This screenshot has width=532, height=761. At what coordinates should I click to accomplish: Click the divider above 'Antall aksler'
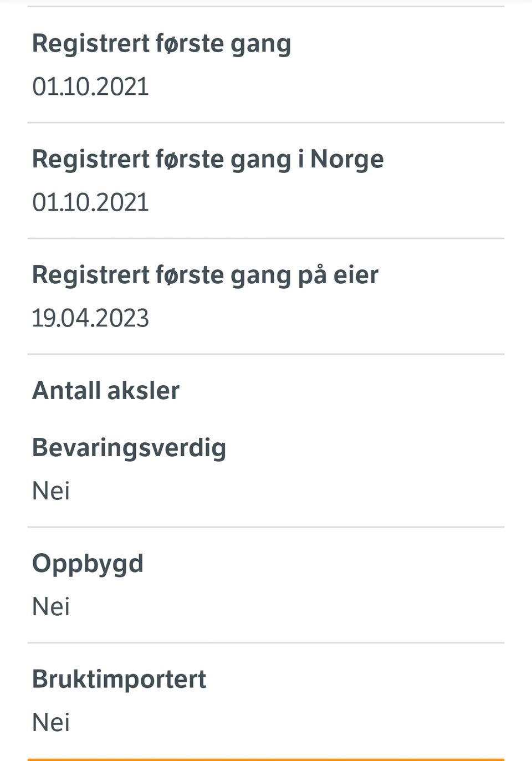pos(266,354)
